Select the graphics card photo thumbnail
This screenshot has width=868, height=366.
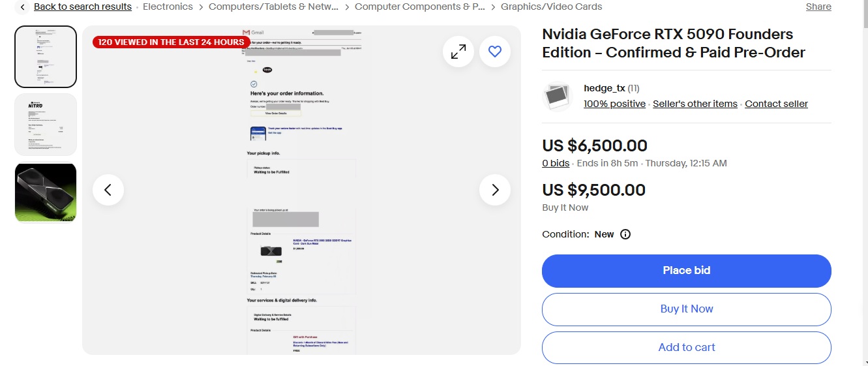pos(46,192)
